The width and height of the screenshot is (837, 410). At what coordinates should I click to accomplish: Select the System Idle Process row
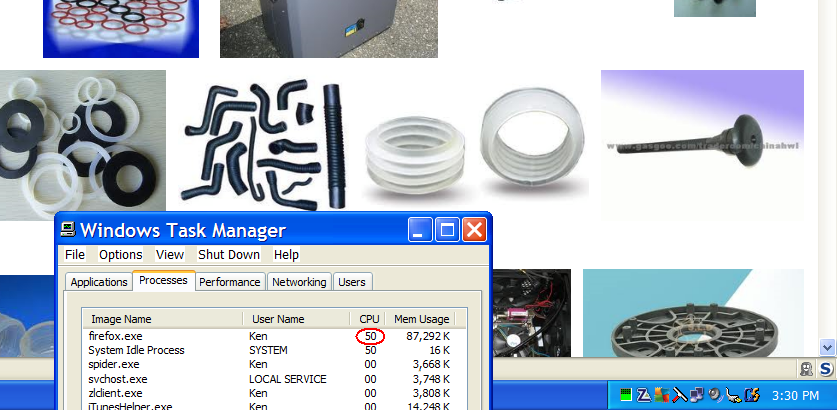click(x=273, y=350)
